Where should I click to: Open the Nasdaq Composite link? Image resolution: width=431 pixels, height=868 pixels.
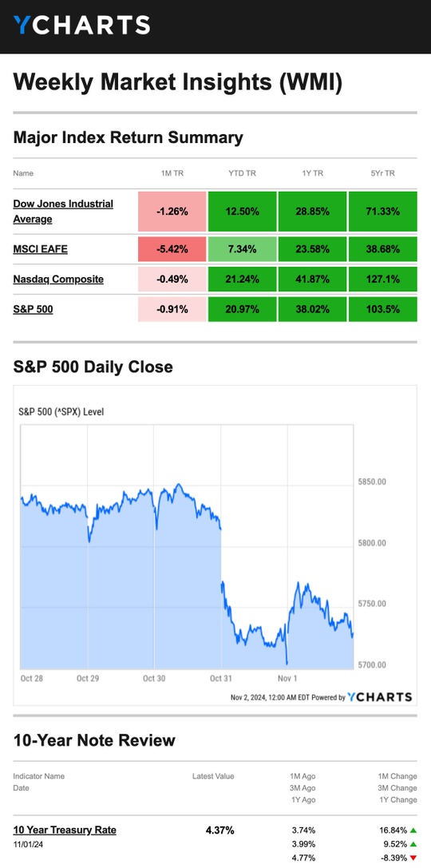pyautogui.click(x=58, y=279)
